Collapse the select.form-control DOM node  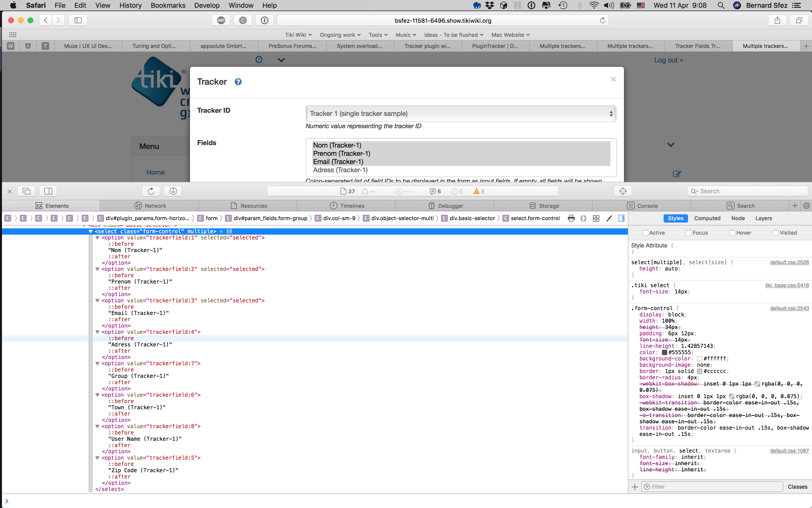pyautogui.click(x=90, y=232)
